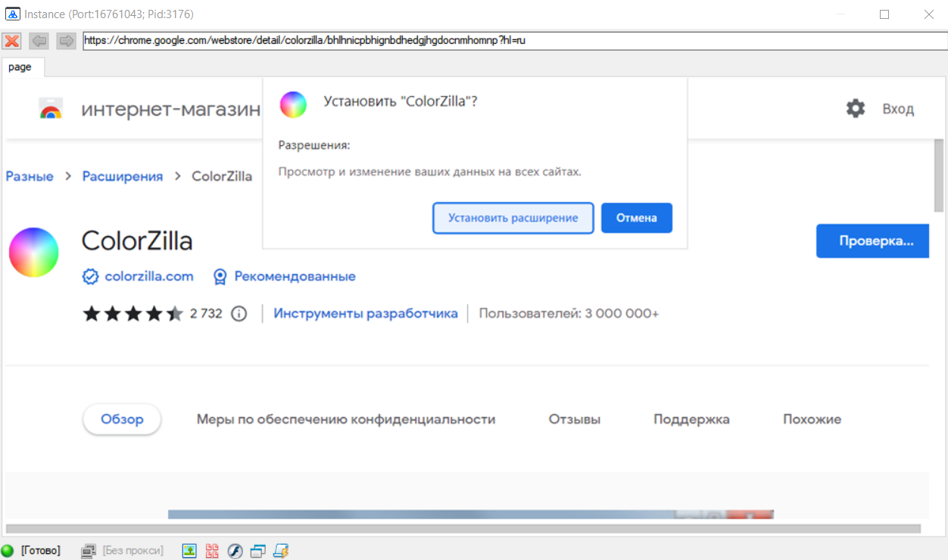Open Инструменты разработчика category link
This screenshot has width=948, height=560.
366,313
